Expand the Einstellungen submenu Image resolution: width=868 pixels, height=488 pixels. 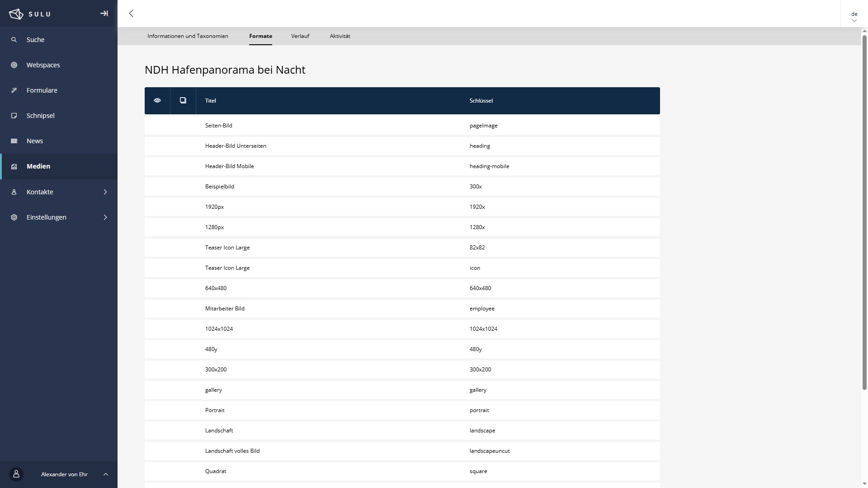105,217
